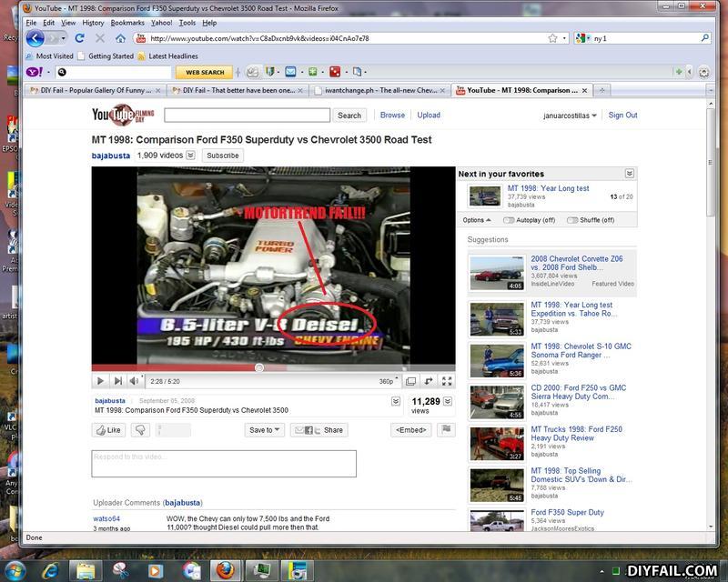This screenshot has height=582, width=728.
Task: Click the Upload link
Action: click(429, 115)
